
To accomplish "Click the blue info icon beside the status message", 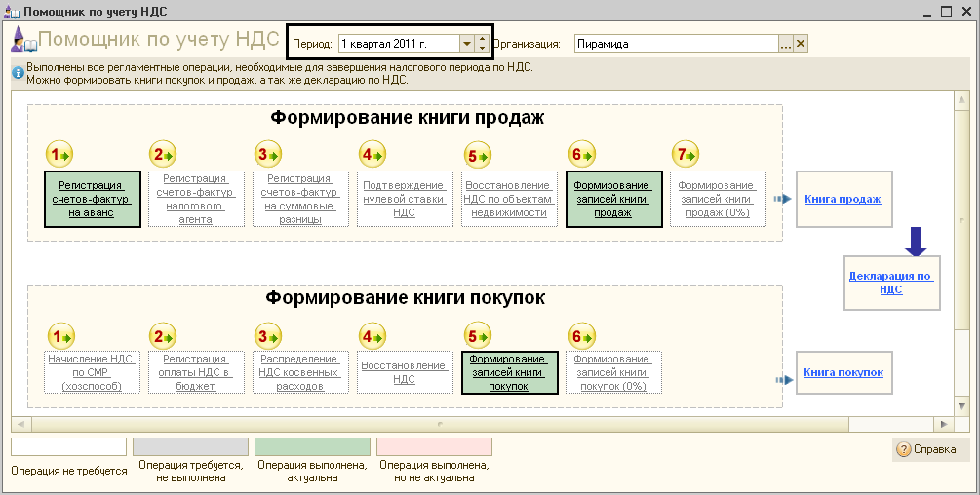I will [x=19, y=73].
